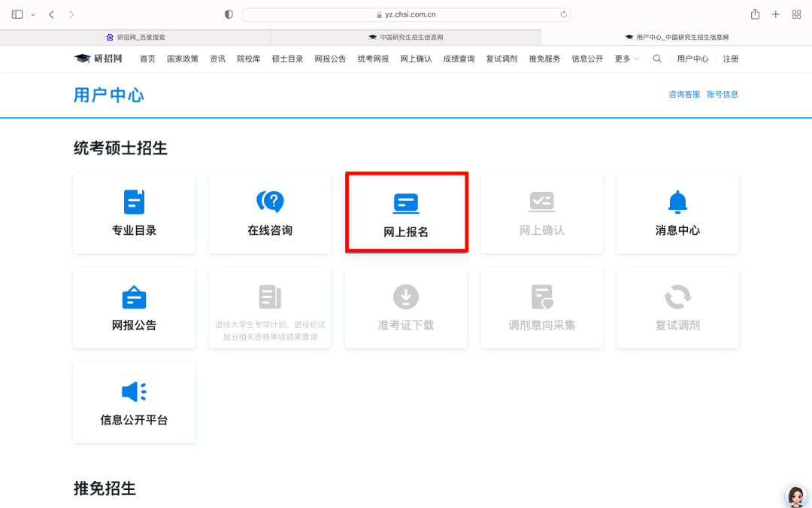Click the Safari share icon
Image resolution: width=812 pixels, height=508 pixels.
pyautogui.click(x=755, y=14)
